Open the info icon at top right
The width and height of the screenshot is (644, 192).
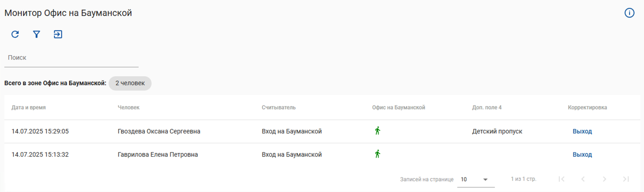(x=629, y=13)
